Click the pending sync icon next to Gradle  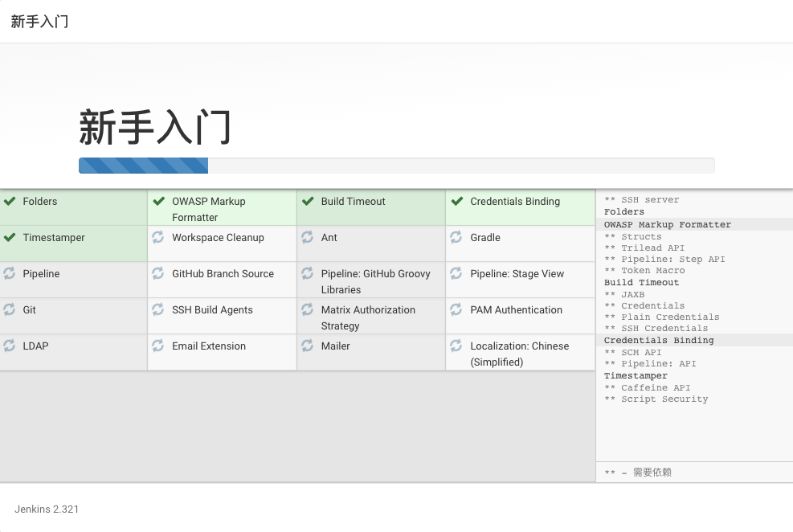click(x=456, y=237)
